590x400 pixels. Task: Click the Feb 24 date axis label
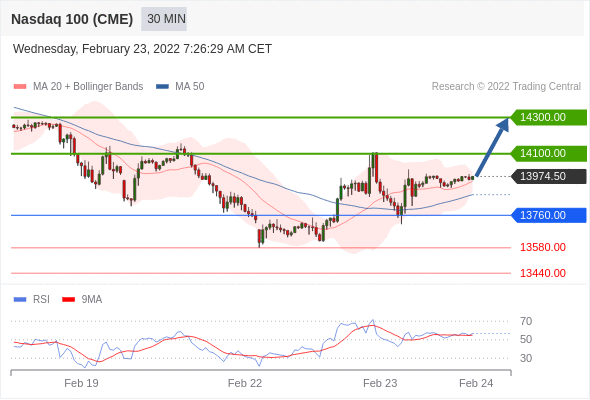click(x=476, y=383)
